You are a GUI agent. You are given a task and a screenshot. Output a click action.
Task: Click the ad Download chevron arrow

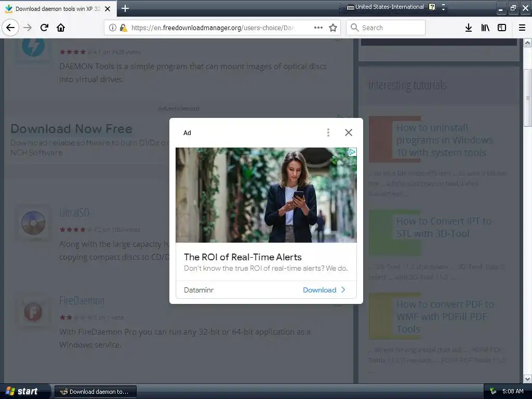click(343, 290)
